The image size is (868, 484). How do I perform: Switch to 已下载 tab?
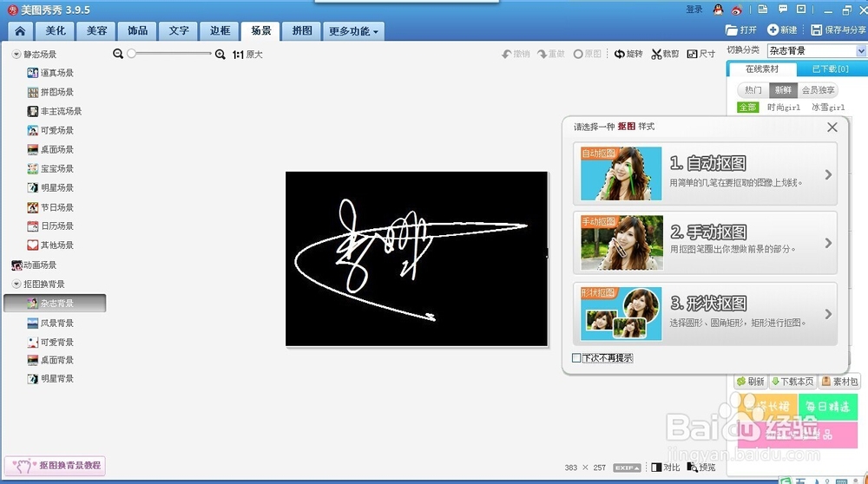(830, 69)
